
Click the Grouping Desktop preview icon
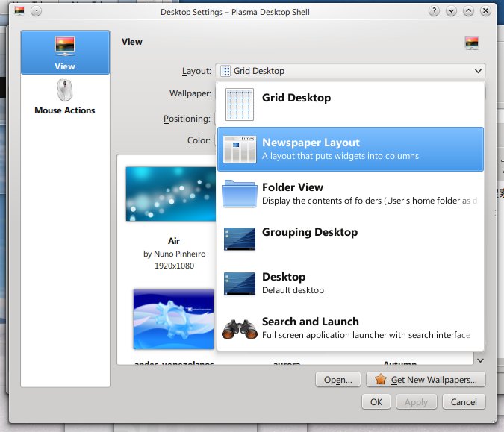(x=240, y=239)
